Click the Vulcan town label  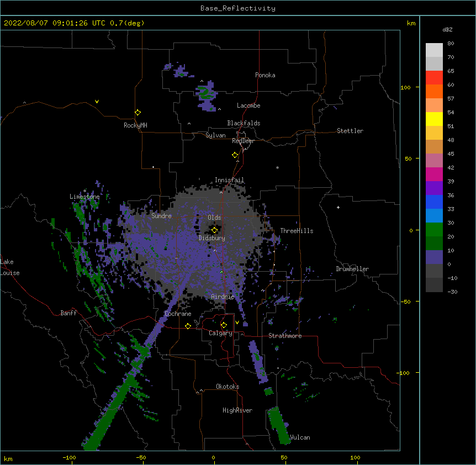point(300,437)
